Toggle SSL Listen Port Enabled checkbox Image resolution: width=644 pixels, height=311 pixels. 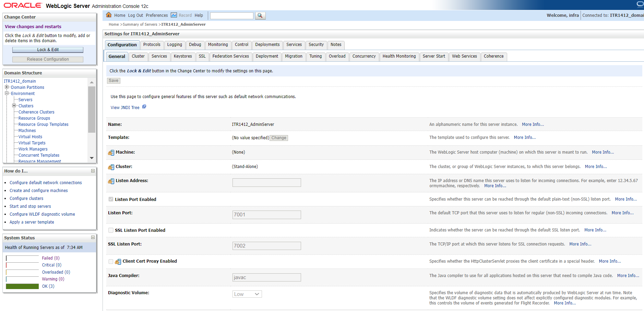point(111,230)
